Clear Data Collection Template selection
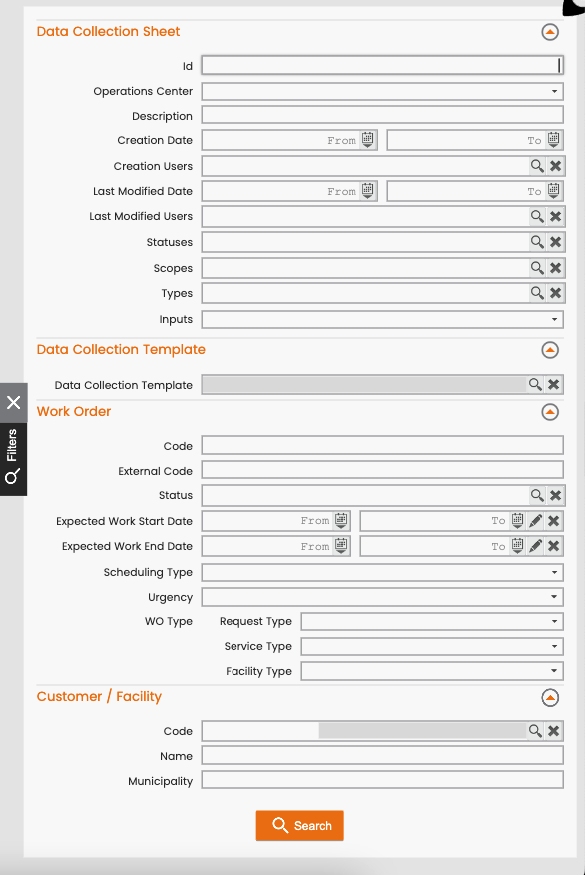Image resolution: width=585 pixels, height=875 pixels. [x=553, y=384]
